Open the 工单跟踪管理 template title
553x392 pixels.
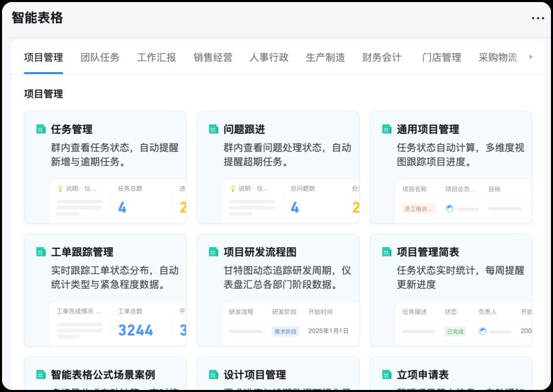[82, 252]
